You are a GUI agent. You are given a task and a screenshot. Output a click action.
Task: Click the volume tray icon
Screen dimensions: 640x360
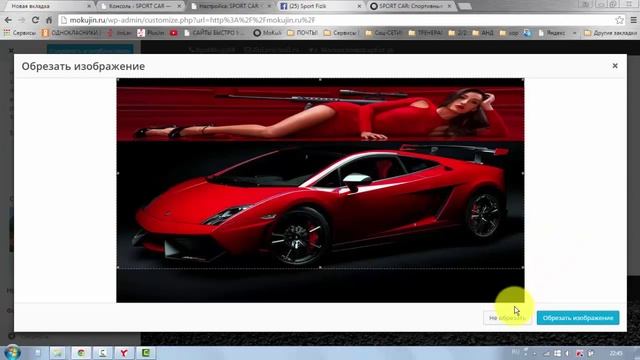567,353
